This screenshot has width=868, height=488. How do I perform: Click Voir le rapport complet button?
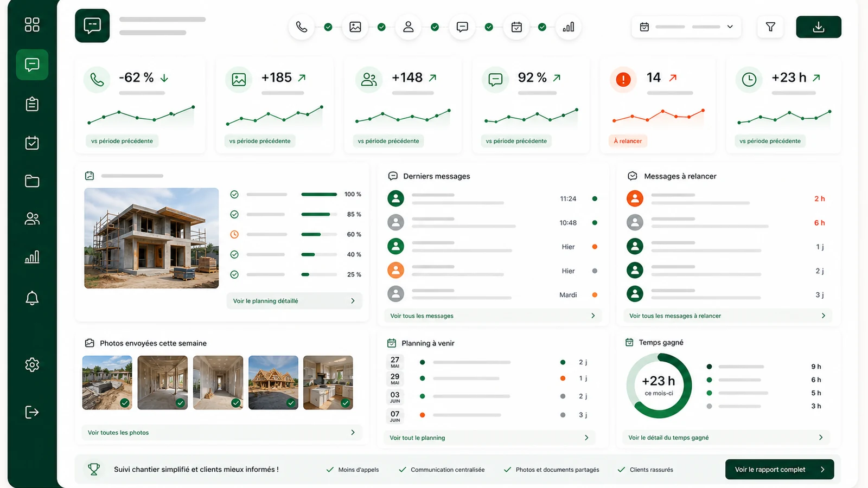780,470
